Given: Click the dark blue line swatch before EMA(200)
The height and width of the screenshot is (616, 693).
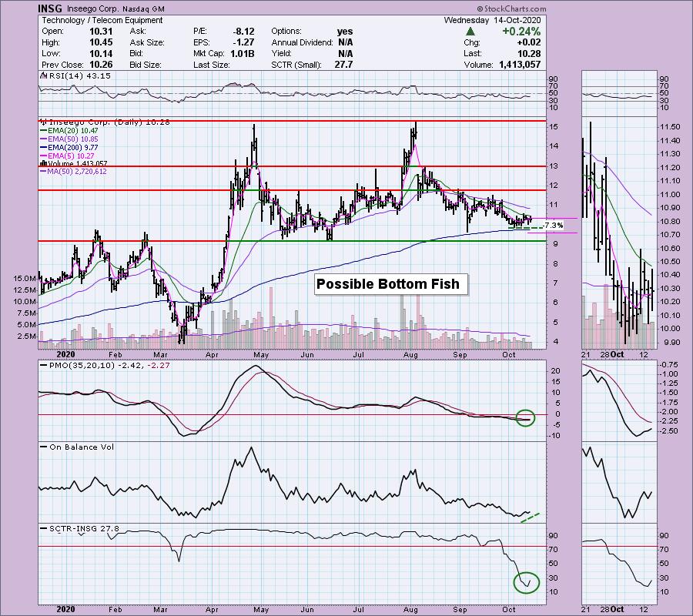Looking at the screenshot, I should [x=44, y=148].
